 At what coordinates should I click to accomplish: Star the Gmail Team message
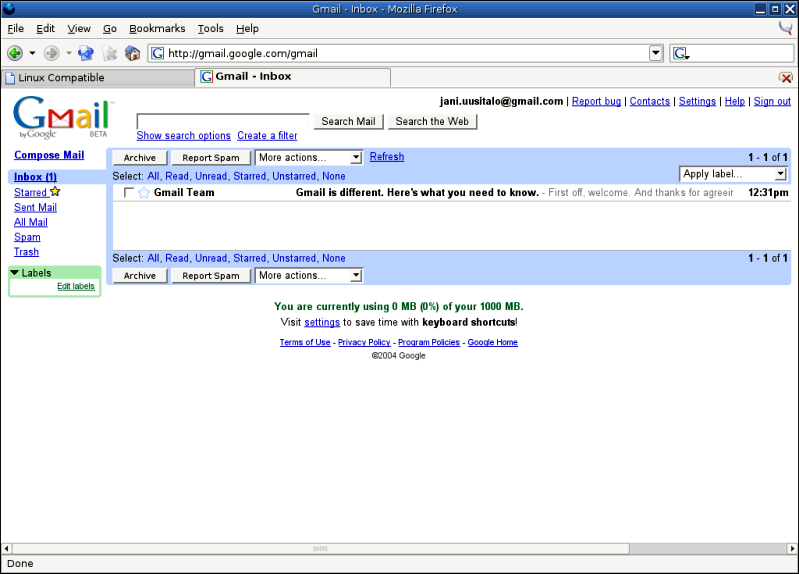pyautogui.click(x=143, y=193)
